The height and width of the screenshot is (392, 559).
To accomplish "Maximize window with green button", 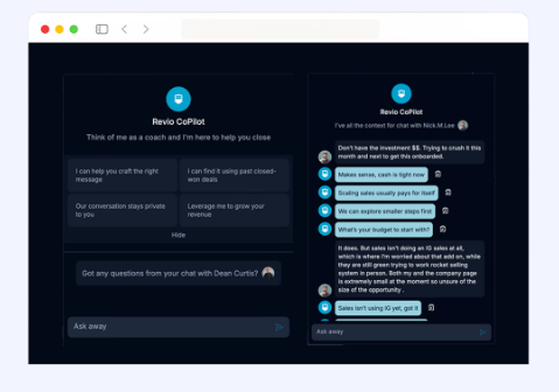I will click(x=74, y=29).
